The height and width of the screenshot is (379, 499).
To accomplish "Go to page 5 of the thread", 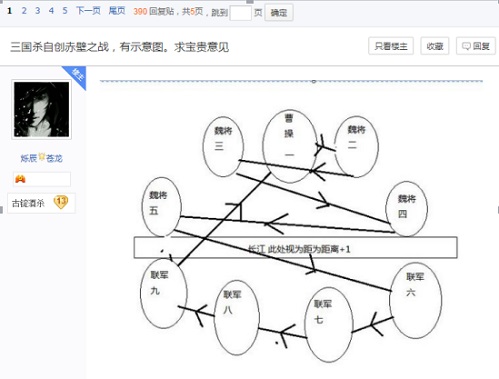I will pos(65,11).
